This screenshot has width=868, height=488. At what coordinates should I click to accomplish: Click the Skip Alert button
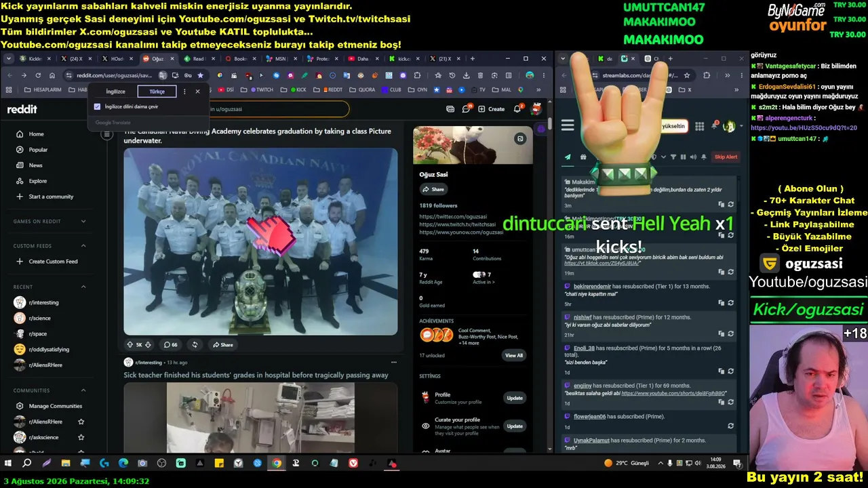tap(726, 157)
